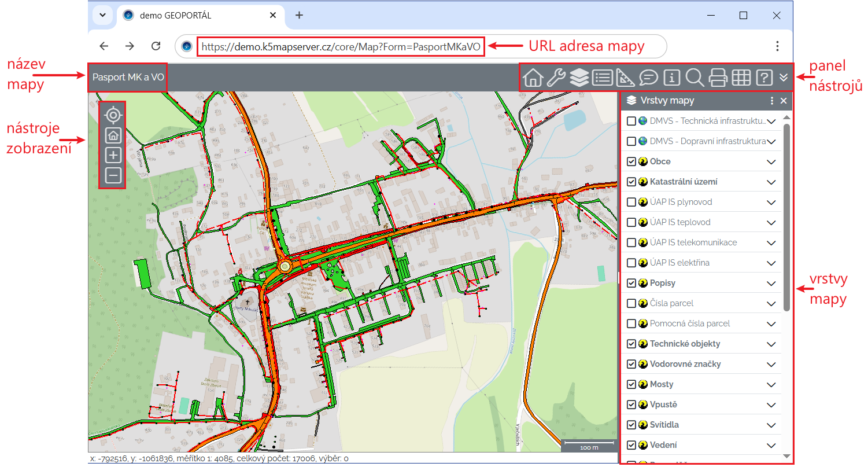Zoom in with the plus button
Viewport: 868px width, 467px height.
click(x=113, y=155)
